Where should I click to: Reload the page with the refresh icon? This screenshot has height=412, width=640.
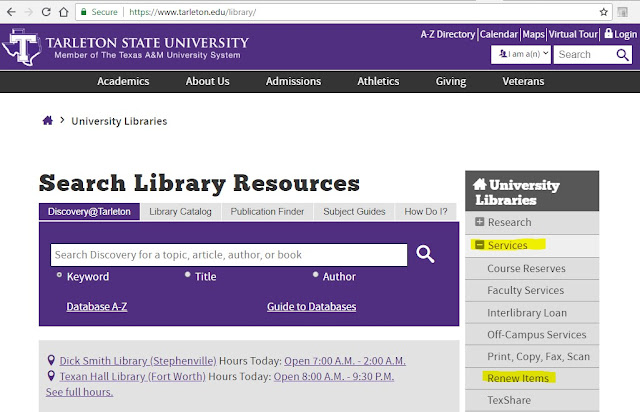coord(46,12)
